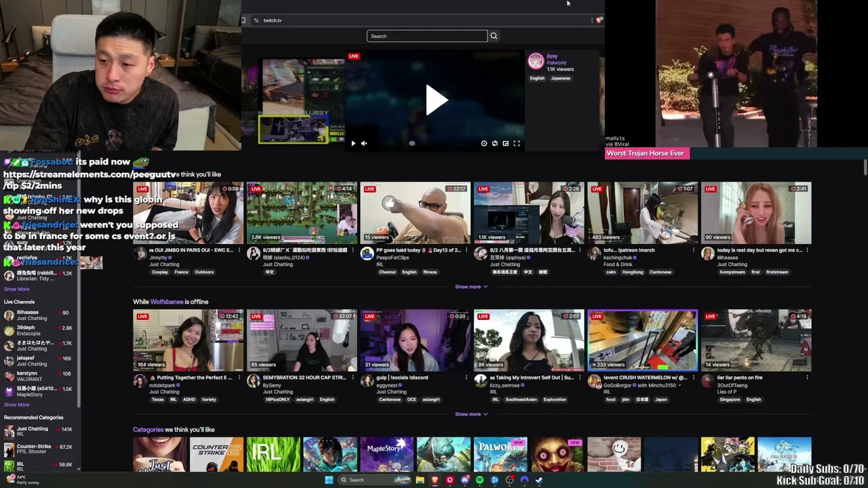Open jiyay channel avatar
Screen dimensions: 868x488
tap(536, 62)
